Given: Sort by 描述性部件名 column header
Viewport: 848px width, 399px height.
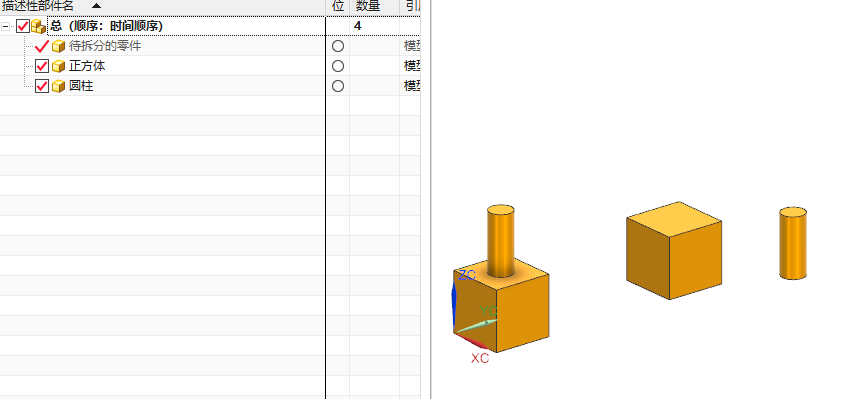Looking at the screenshot, I should click(38, 6).
